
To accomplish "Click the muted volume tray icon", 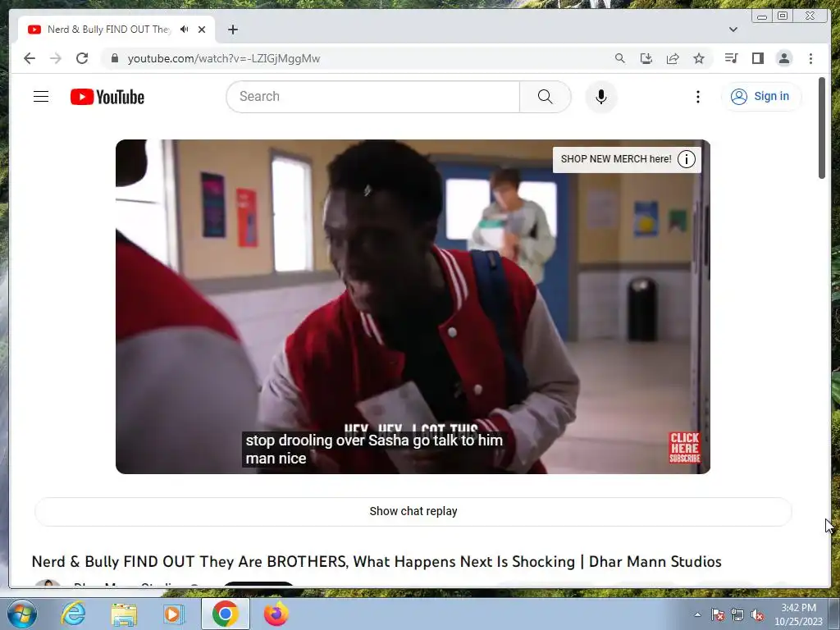I will point(757,615).
